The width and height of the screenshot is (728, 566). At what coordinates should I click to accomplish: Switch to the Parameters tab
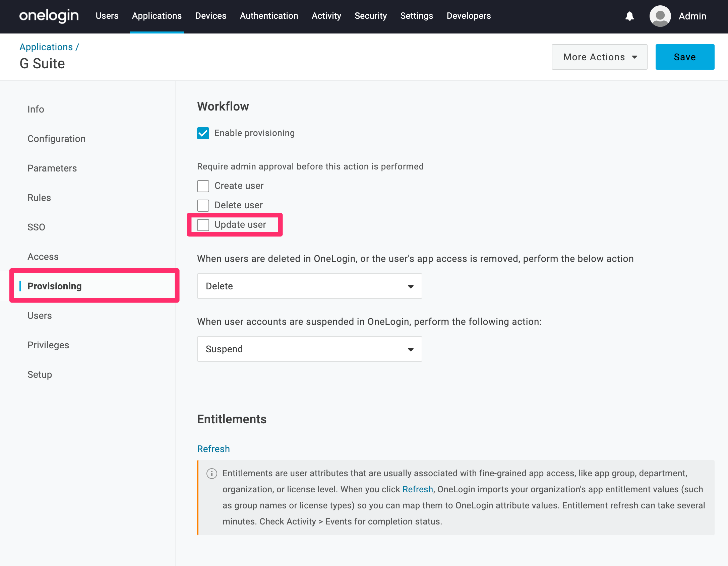(x=52, y=168)
